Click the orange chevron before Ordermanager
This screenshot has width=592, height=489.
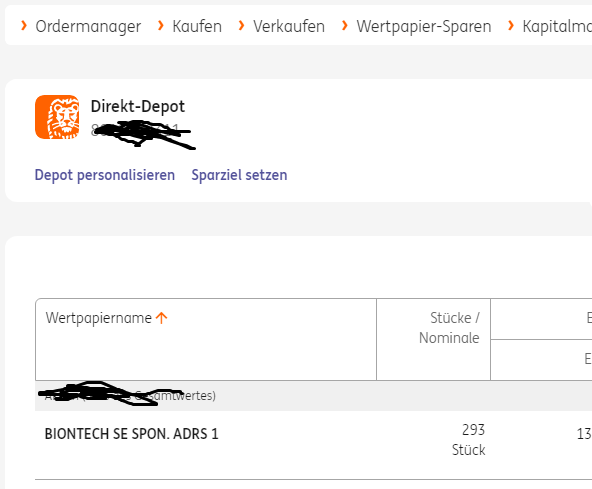pos(24,26)
